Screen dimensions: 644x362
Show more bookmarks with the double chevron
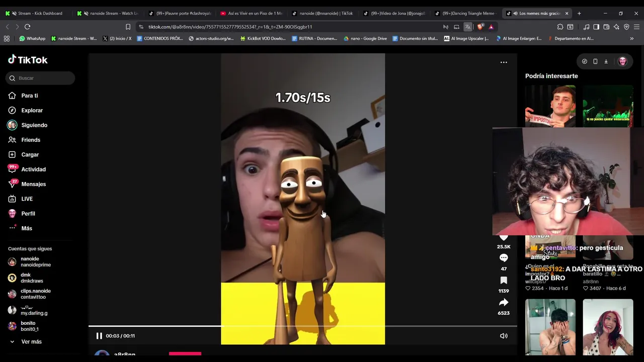(x=632, y=38)
